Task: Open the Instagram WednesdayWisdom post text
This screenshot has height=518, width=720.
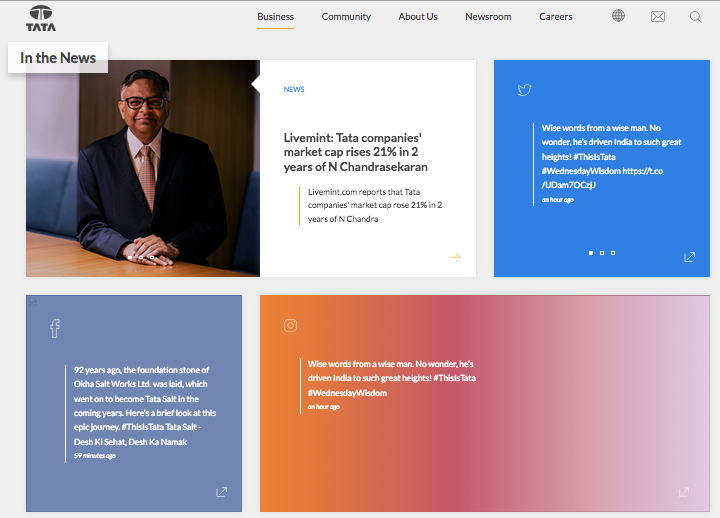Action: pyautogui.click(x=392, y=378)
